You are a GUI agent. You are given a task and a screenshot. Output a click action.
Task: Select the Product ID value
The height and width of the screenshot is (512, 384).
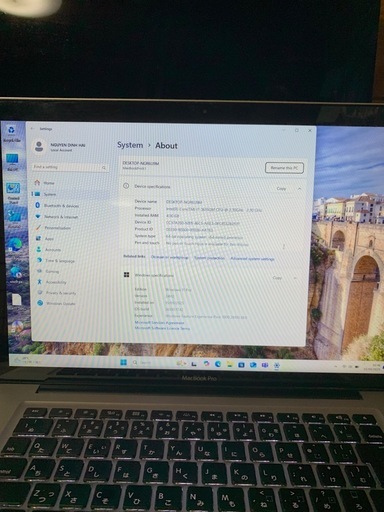coord(189,230)
